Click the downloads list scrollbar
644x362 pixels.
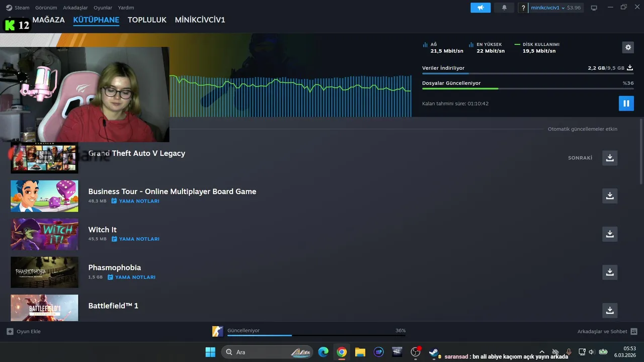point(641,151)
